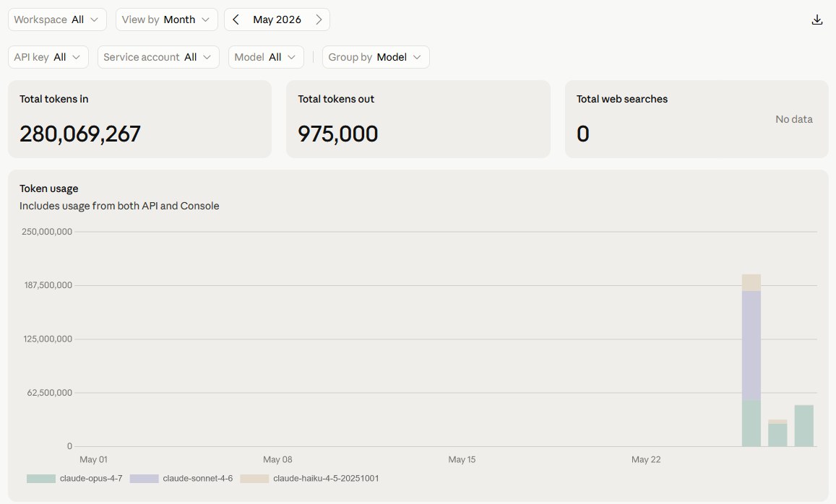Screen dimensions: 836x504
Task: Go to previous month arrow
Action: [236, 19]
